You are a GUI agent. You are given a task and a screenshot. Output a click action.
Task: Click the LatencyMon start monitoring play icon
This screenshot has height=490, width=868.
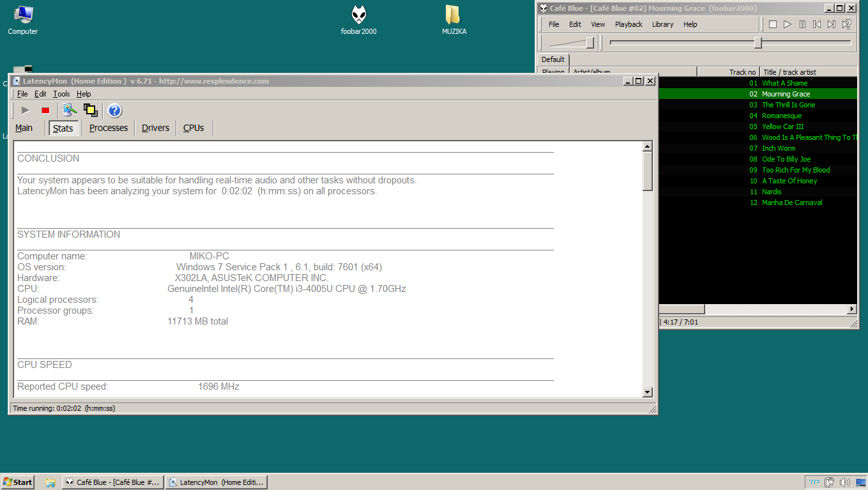26,111
